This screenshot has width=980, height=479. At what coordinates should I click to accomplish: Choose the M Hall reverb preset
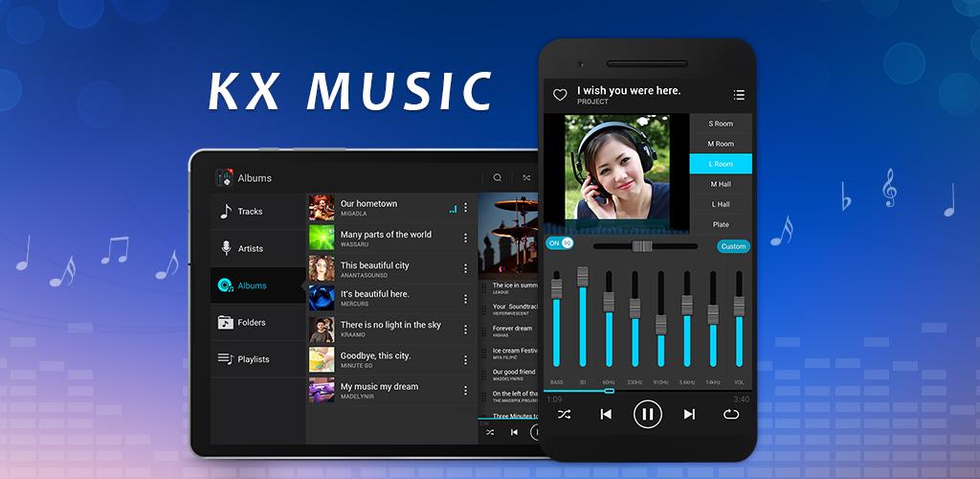721,184
